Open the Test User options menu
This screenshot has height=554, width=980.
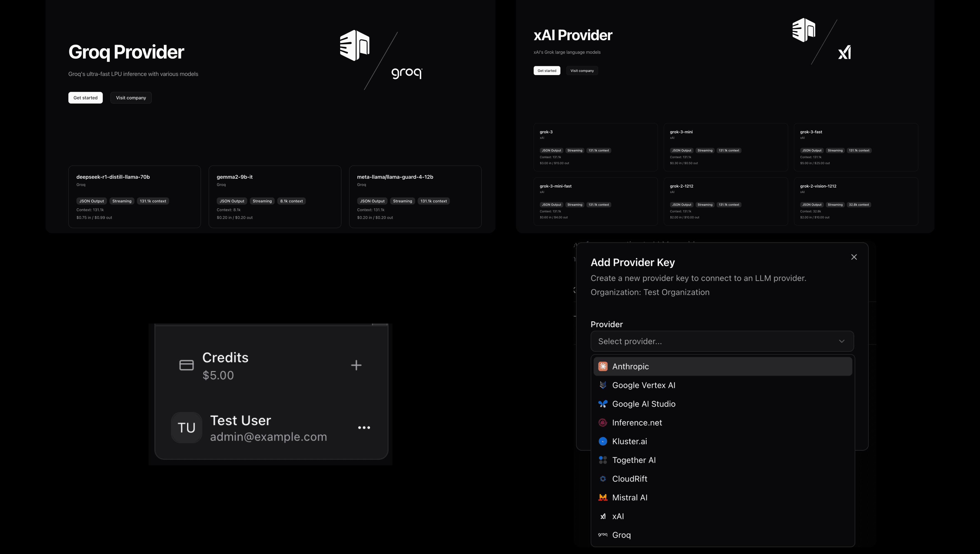364,427
